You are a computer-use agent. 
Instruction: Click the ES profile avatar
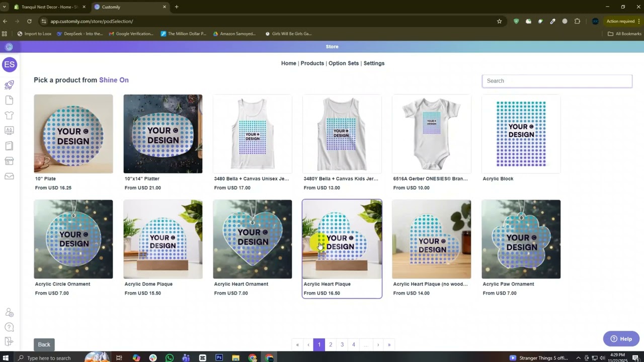[10, 64]
